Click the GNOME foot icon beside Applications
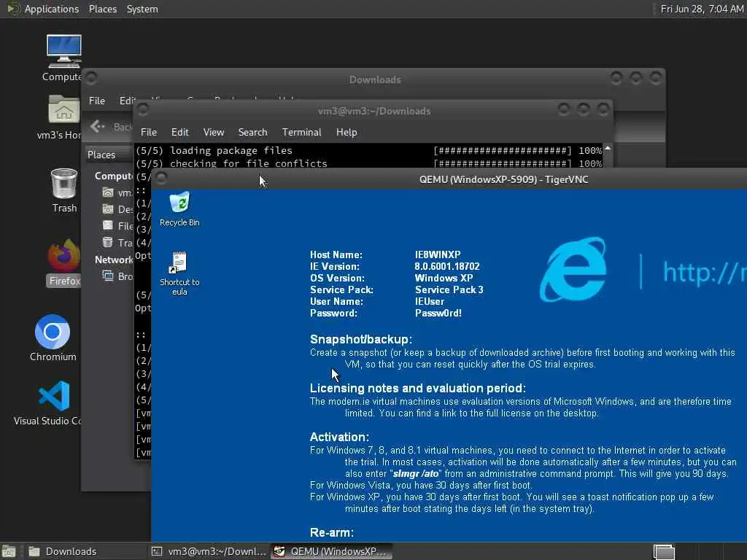Screen dimensions: 747x560 (12, 9)
